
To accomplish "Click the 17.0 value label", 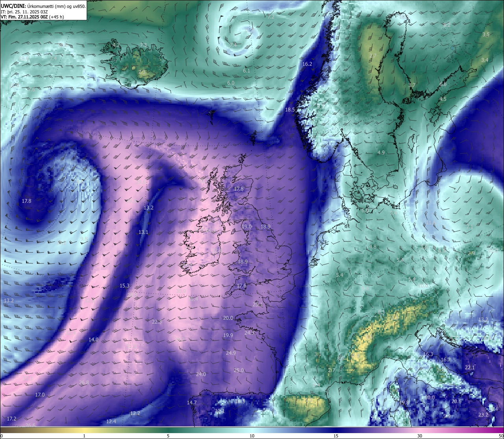I will [40, 395].
